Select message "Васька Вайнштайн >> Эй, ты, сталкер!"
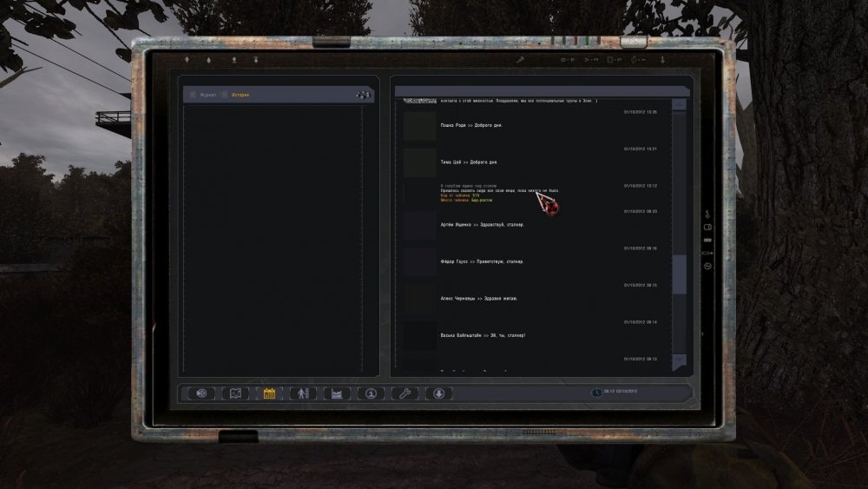This screenshot has width=868, height=489. (483, 335)
